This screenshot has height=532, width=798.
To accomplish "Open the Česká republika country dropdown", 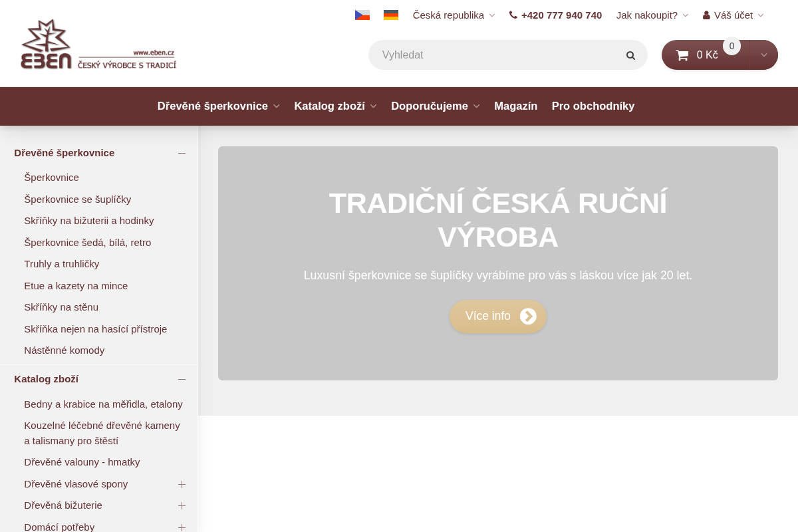I will [x=454, y=15].
